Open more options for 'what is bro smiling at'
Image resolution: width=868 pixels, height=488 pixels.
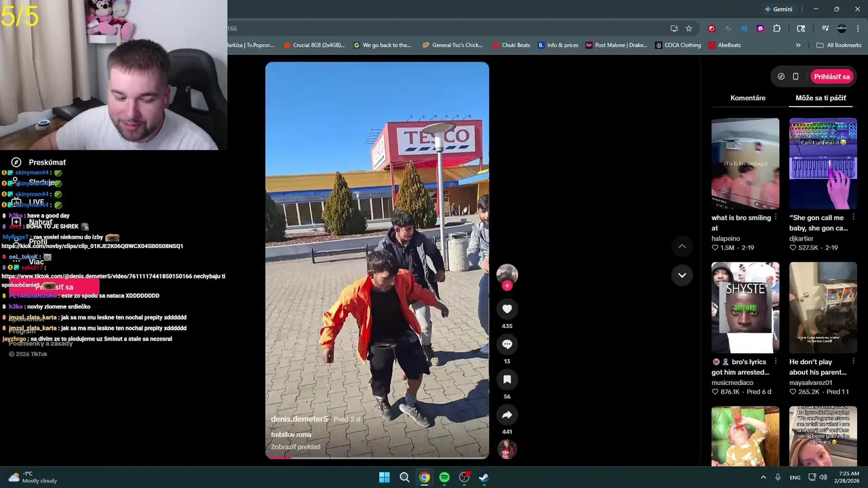(775, 218)
